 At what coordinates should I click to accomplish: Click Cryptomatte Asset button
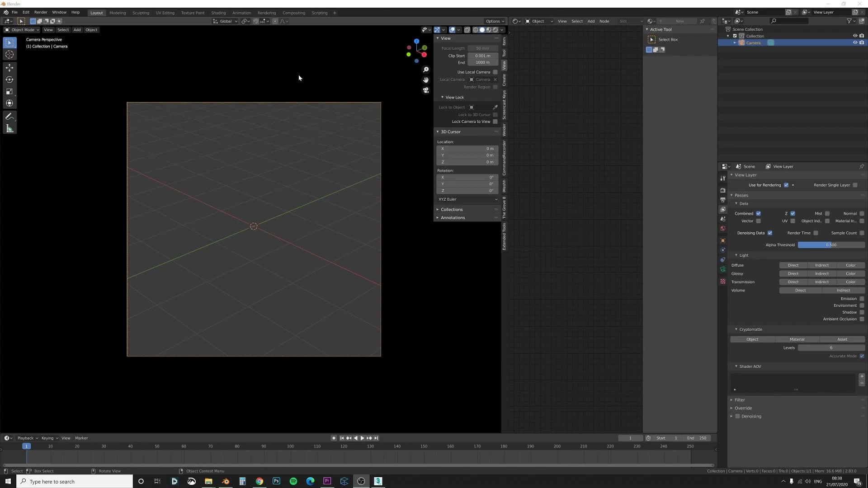coord(842,339)
